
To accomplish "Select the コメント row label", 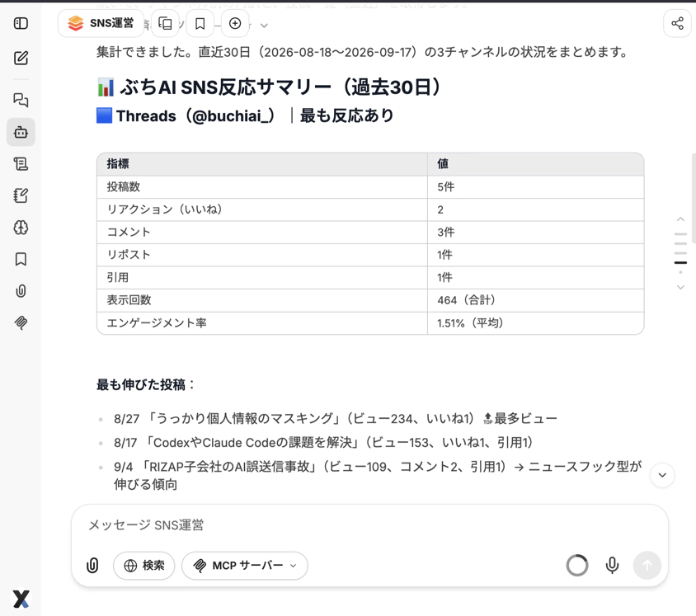I will [129, 232].
